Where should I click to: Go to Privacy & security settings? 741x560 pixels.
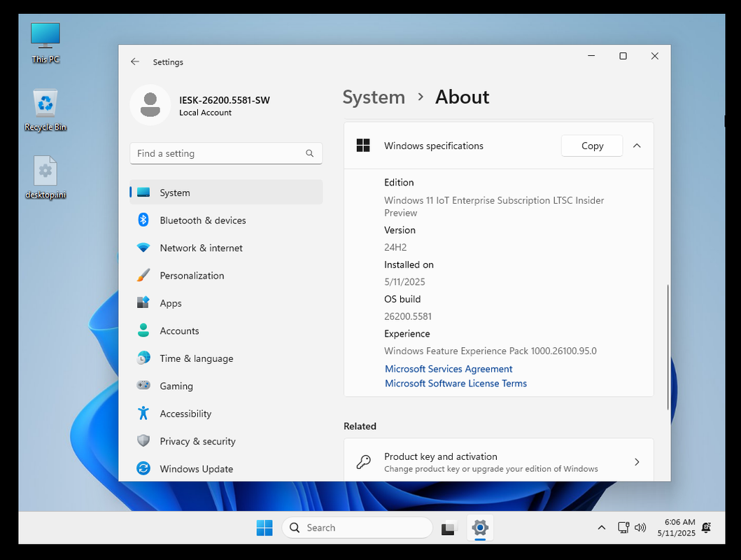pyautogui.click(x=226, y=440)
